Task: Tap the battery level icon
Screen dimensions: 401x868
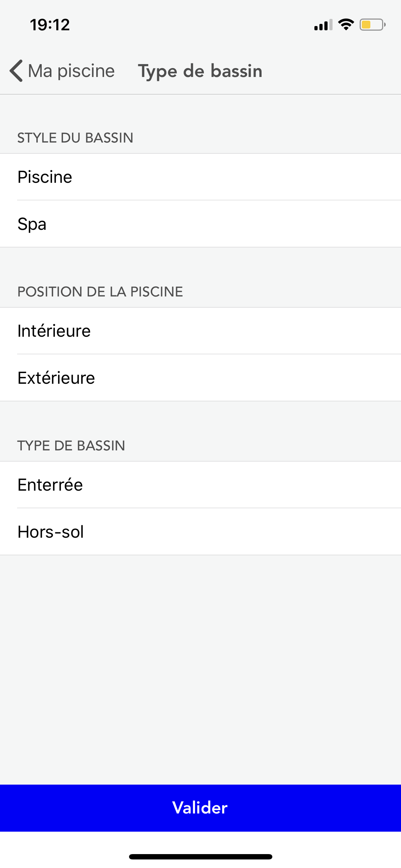Action: click(372, 25)
